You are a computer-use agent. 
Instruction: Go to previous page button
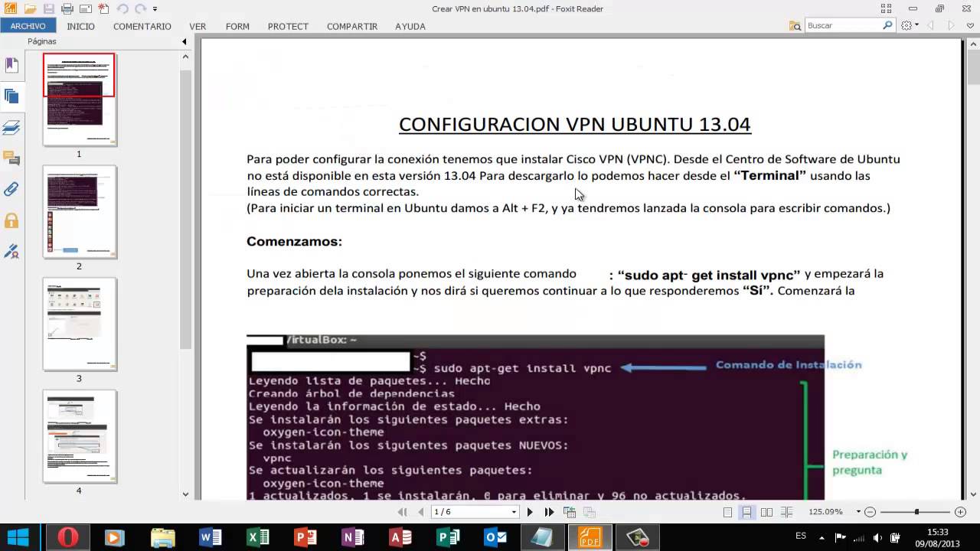coord(420,512)
